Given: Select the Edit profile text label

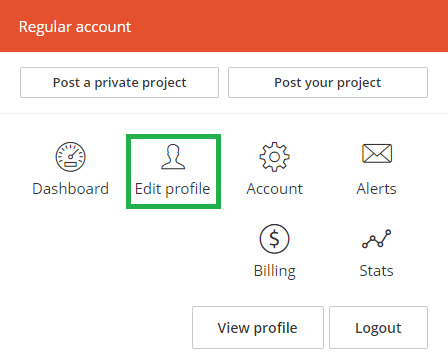Looking at the screenshot, I should coord(173,189).
